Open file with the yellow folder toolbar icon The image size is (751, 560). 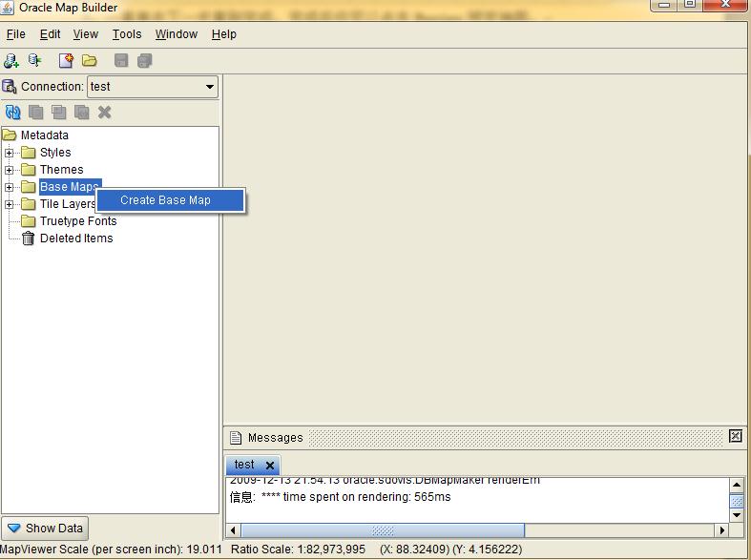pyautogui.click(x=89, y=61)
